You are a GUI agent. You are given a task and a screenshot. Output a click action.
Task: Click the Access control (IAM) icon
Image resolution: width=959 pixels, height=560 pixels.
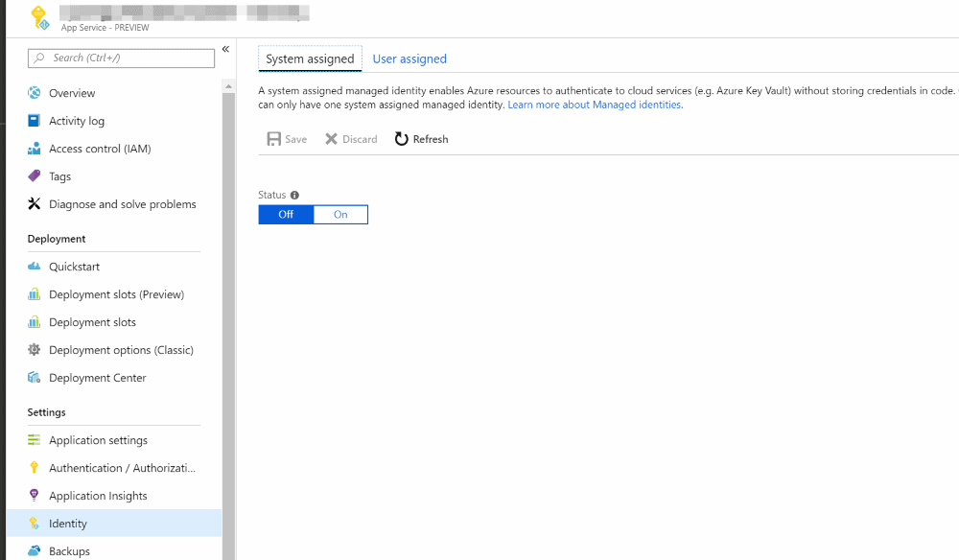[x=35, y=149]
